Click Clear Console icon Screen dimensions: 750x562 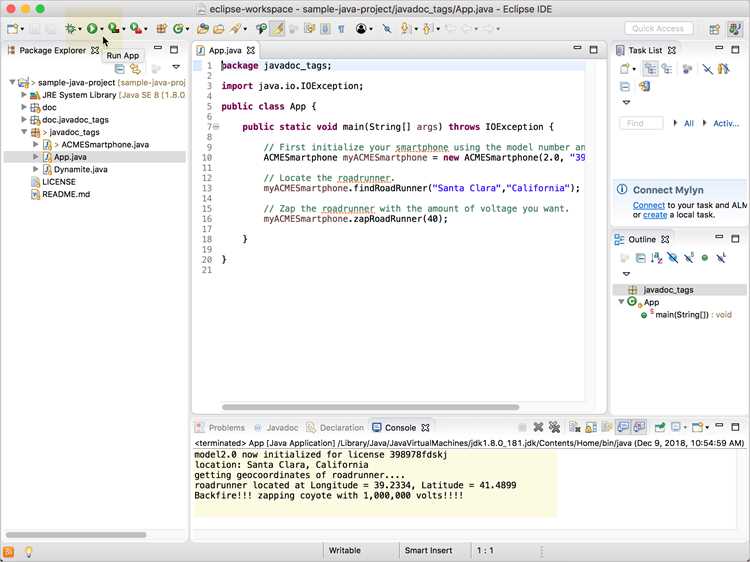[x=574, y=427]
